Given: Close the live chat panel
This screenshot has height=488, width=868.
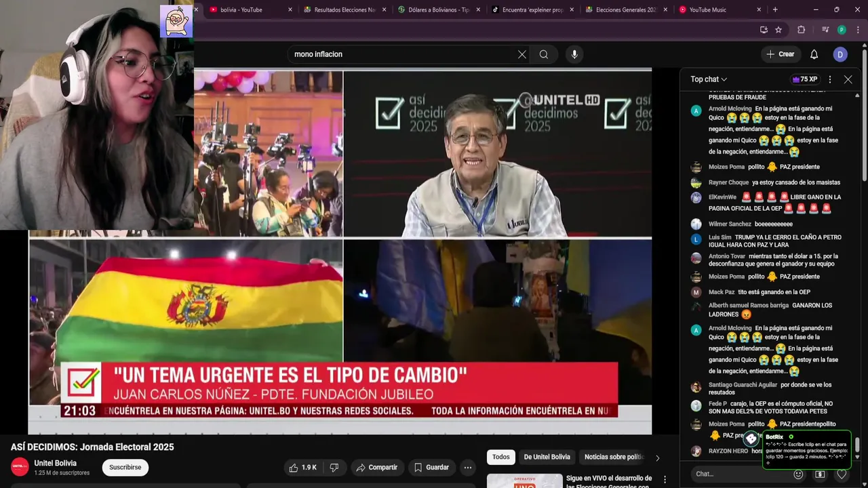Looking at the screenshot, I should (x=848, y=79).
